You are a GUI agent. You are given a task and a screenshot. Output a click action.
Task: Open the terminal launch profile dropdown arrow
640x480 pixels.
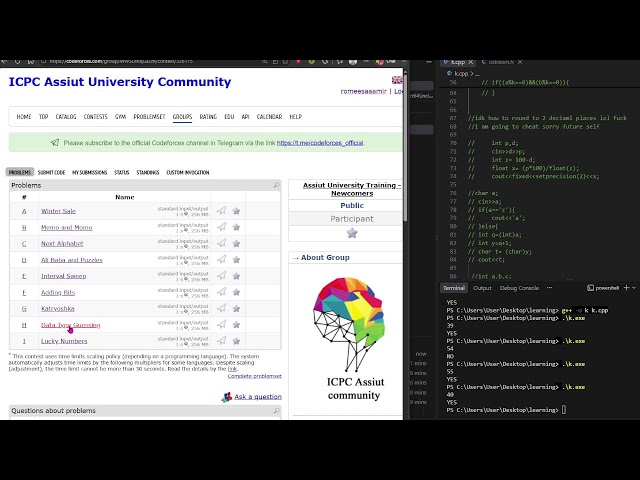click(x=634, y=288)
